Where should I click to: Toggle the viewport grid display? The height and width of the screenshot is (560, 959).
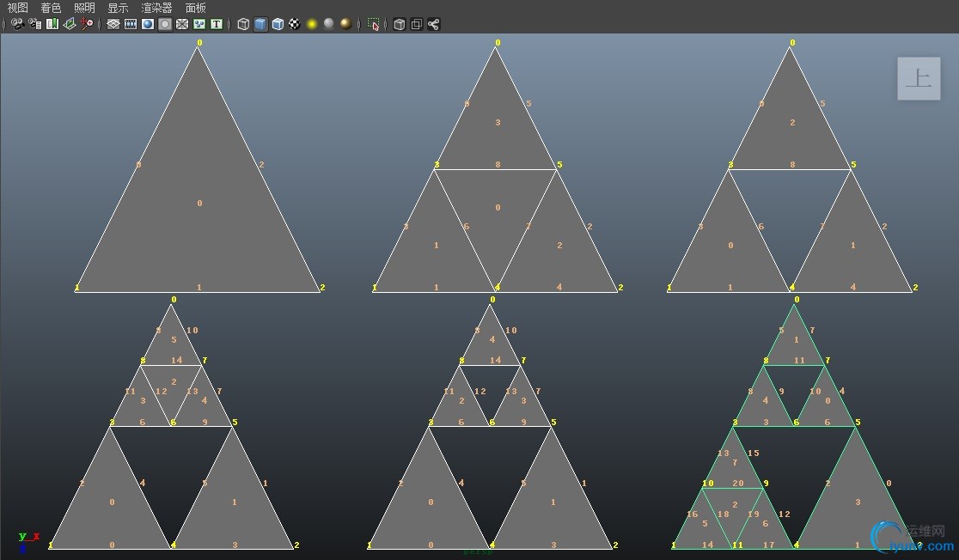coord(113,24)
